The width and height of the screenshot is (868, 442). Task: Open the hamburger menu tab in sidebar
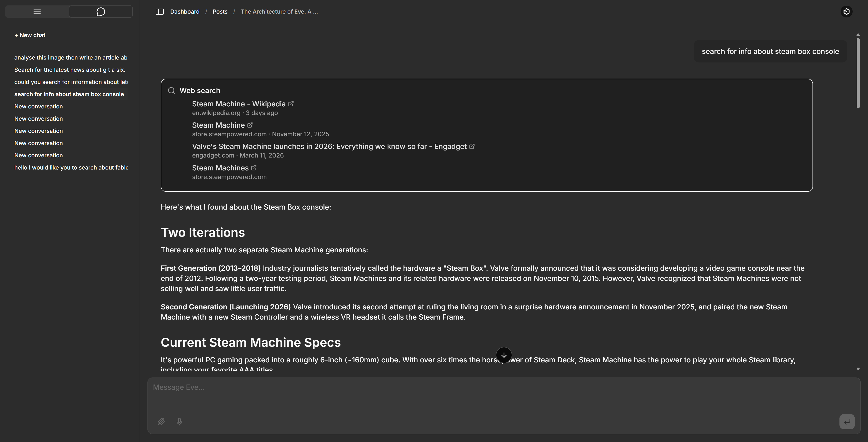click(37, 12)
